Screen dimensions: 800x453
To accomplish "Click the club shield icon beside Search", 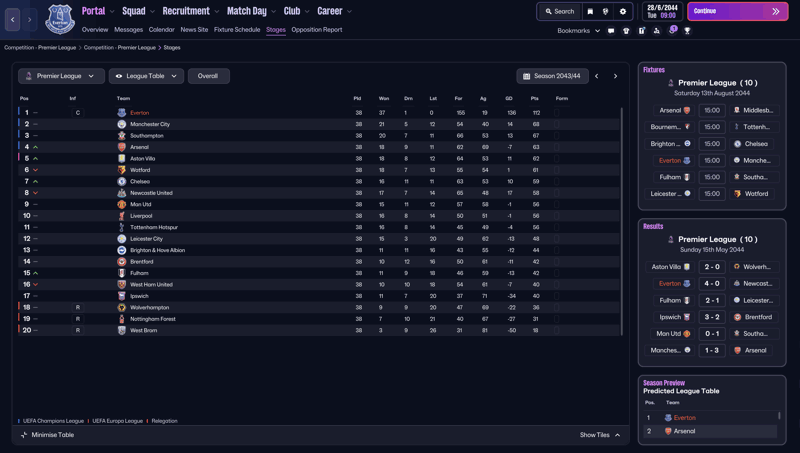I will (606, 11).
